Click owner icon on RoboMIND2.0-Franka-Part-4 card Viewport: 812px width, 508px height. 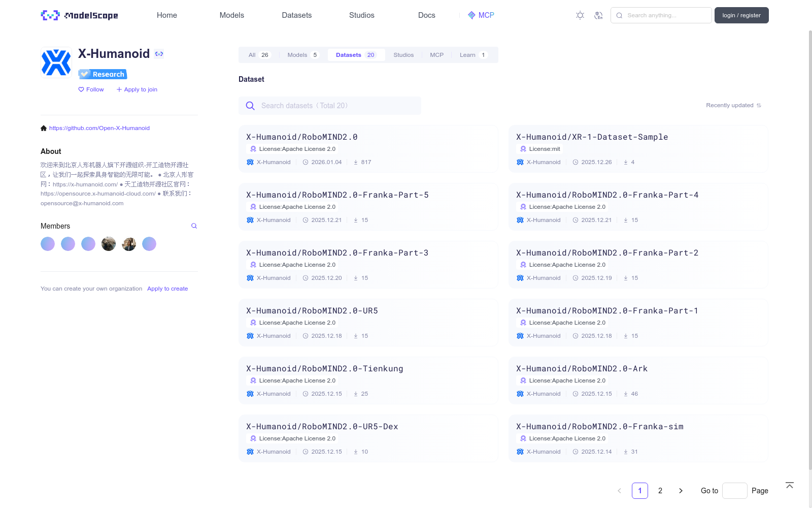click(x=520, y=220)
